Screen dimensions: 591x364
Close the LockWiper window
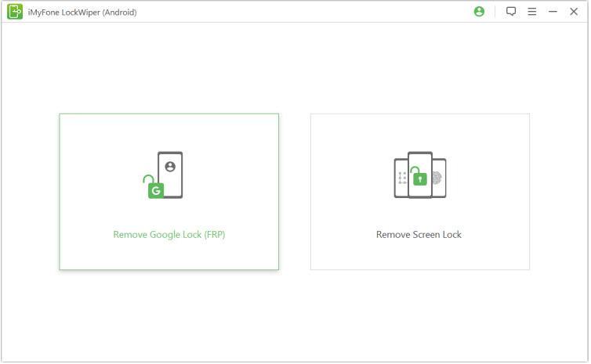coord(575,12)
